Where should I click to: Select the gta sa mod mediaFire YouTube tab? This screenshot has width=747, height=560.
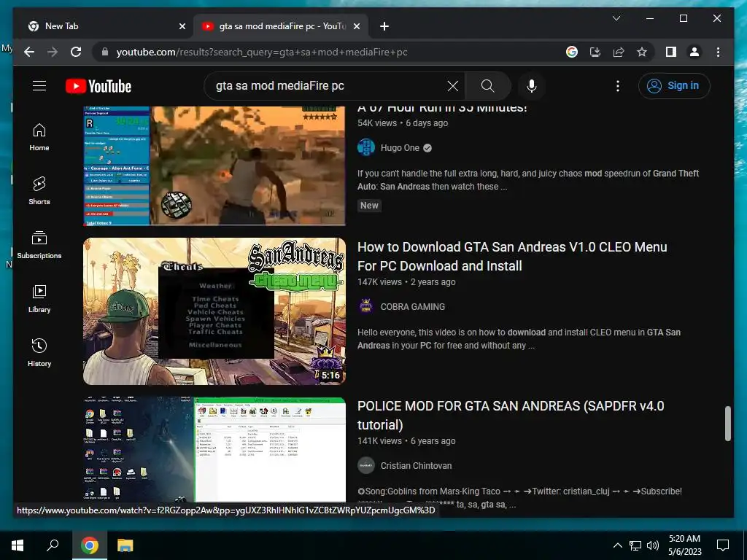(x=281, y=26)
